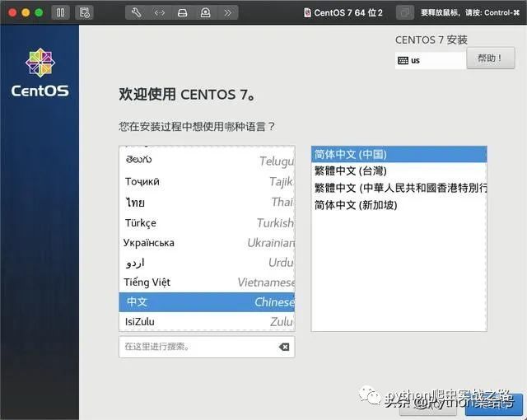Select 中文 Chinese in the language list
Screen dimensions: 527x420
207,302
